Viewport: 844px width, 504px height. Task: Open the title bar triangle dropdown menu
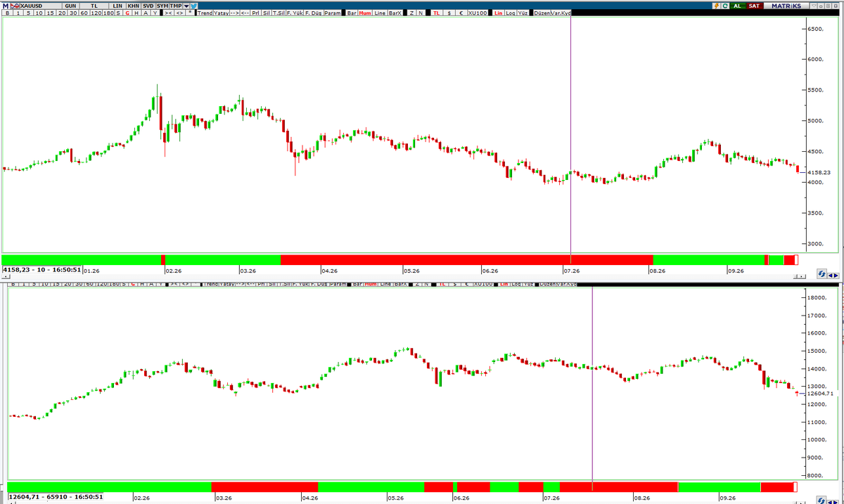click(814, 6)
